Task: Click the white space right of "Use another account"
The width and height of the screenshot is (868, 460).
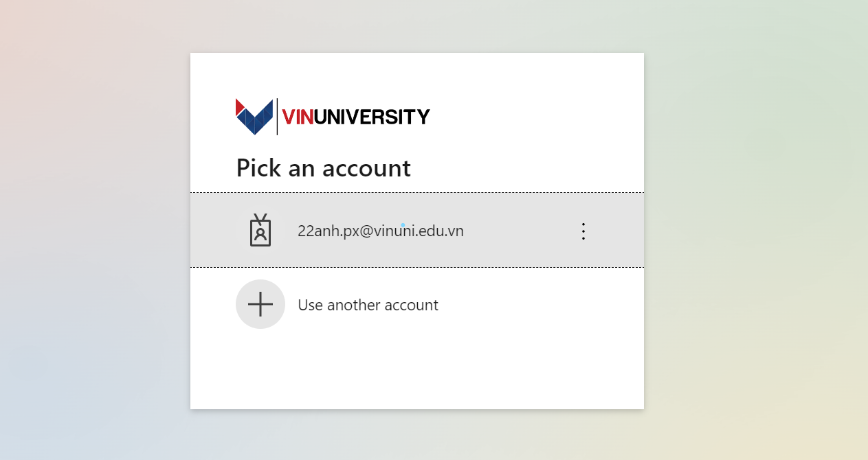Action: 543,305
